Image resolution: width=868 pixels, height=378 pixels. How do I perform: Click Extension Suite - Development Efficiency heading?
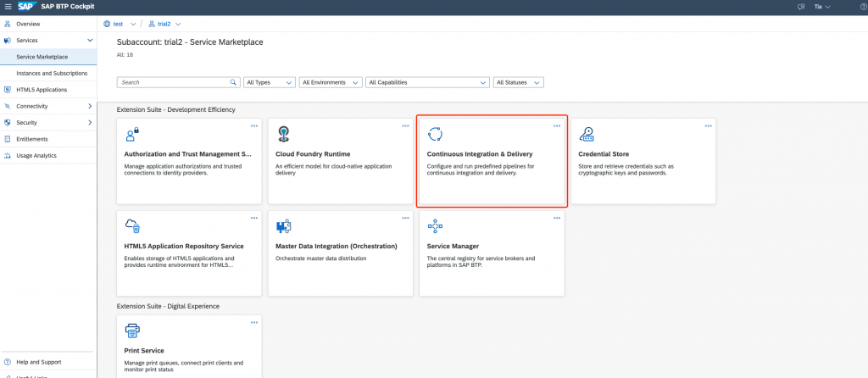pos(176,109)
